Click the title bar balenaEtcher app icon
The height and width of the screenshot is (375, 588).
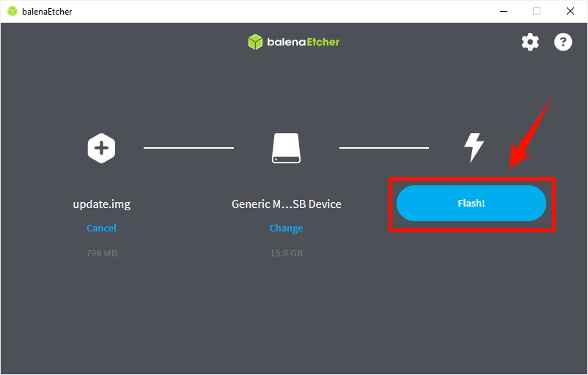(12, 12)
